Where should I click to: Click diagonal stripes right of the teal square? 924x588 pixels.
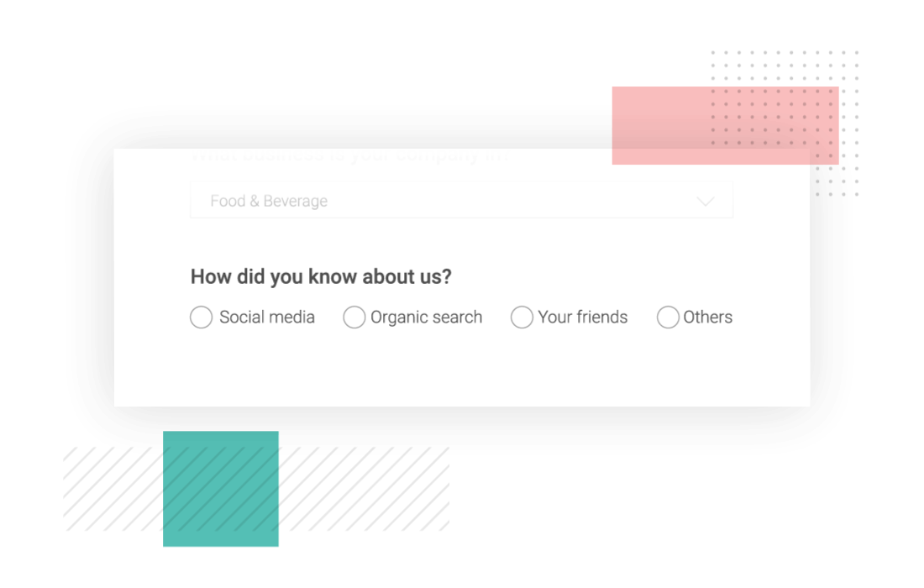(365, 488)
